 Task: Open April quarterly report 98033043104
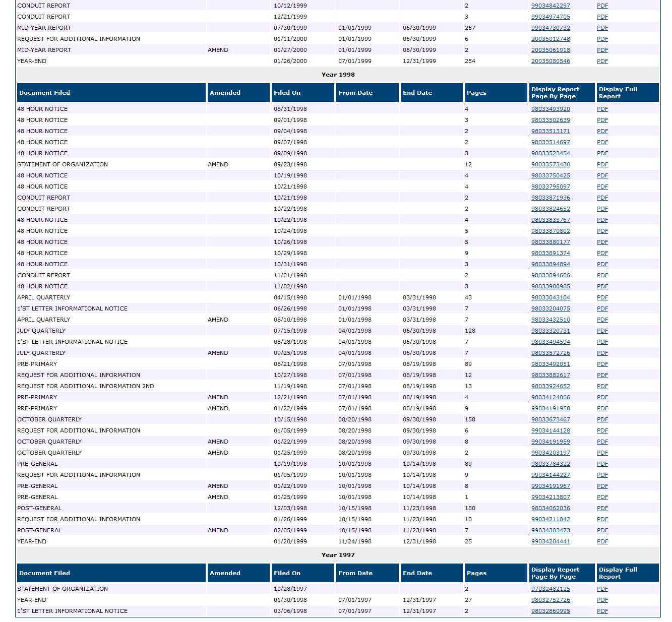pos(551,297)
